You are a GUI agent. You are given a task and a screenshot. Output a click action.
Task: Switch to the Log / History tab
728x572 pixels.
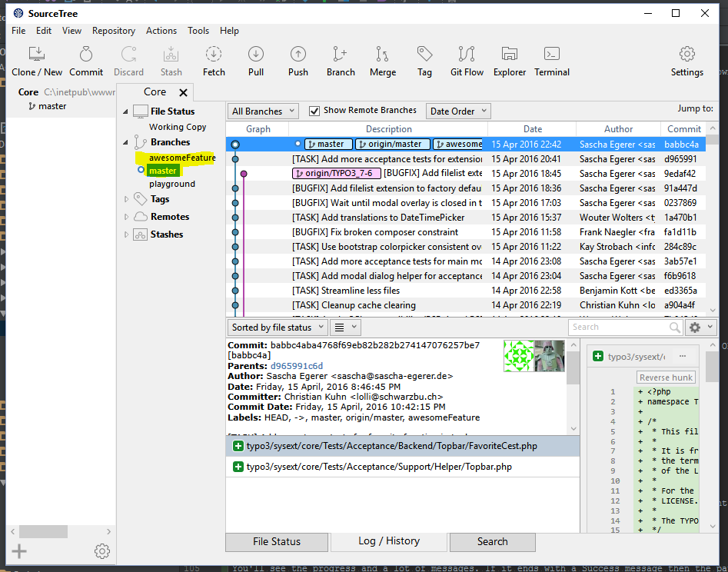point(389,541)
